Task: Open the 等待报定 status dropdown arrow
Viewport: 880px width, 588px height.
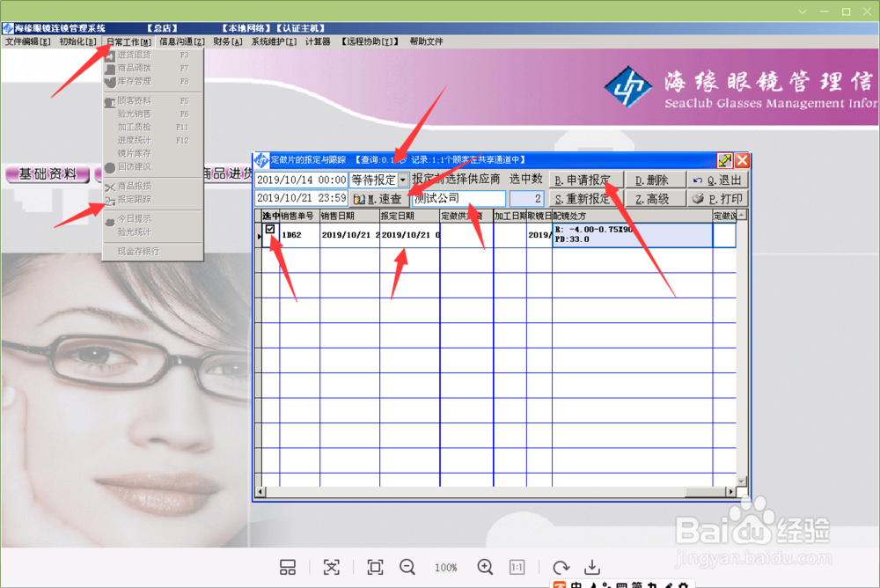Action: (x=403, y=180)
